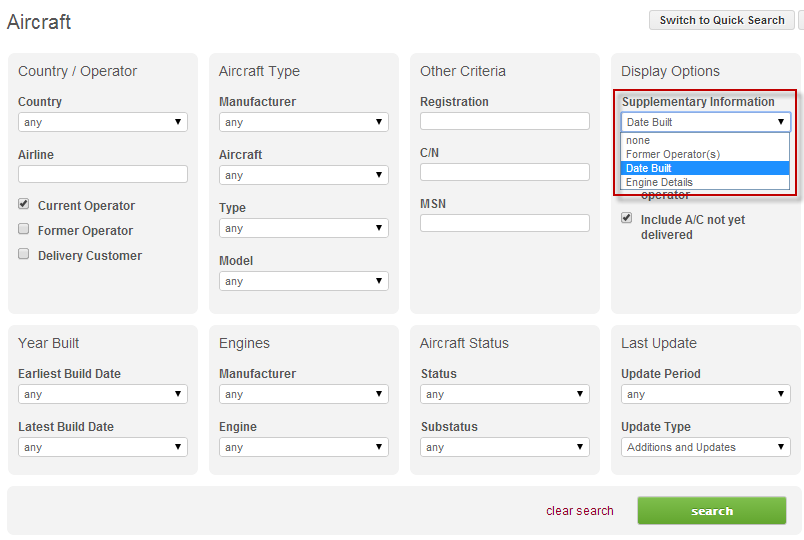This screenshot has height=540, width=804.
Task: Open the Engines Manufacturer dropdown
Action: coord(304,394)
